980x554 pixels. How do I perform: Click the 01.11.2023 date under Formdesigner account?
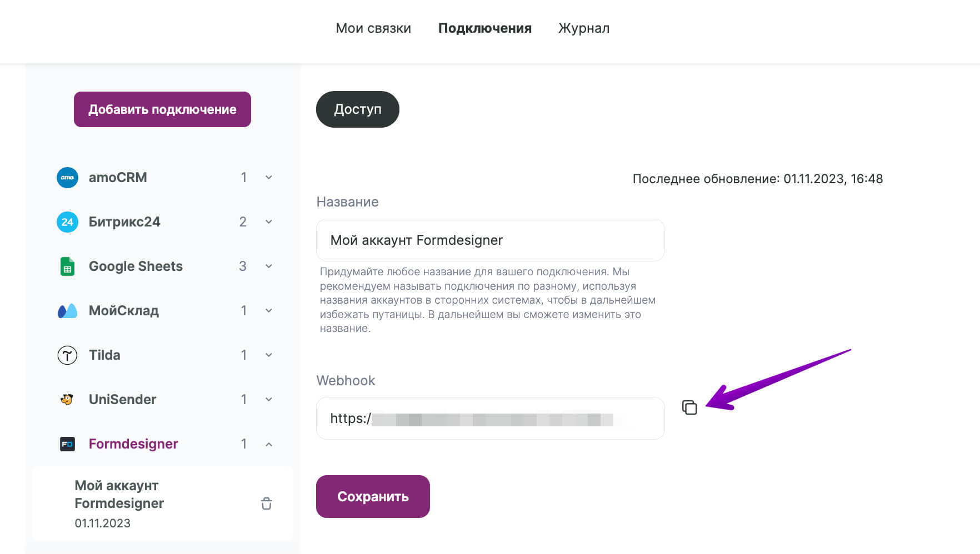point(103,523)
